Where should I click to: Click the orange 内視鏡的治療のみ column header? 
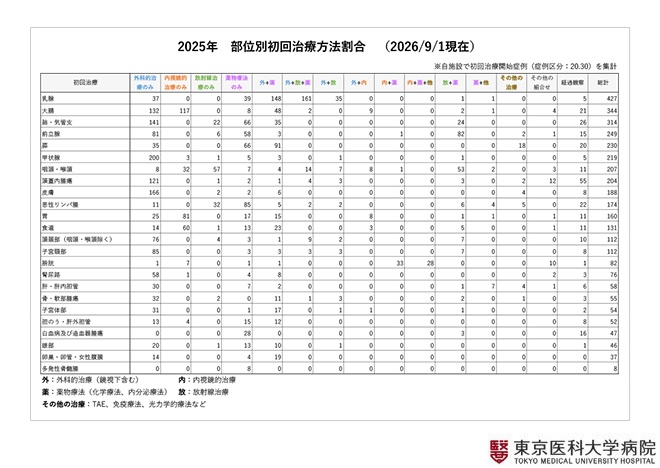(176, 82)
